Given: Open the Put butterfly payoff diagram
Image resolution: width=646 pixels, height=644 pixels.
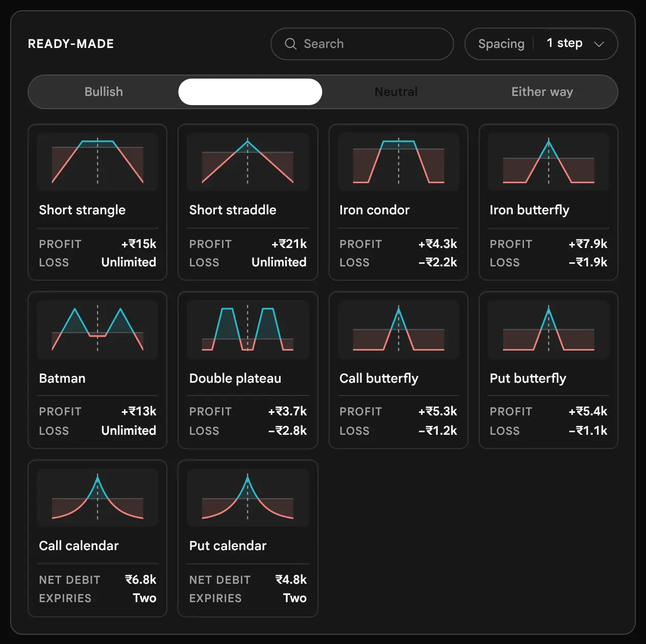Looking at the screenshot, I should coord(549,330).
